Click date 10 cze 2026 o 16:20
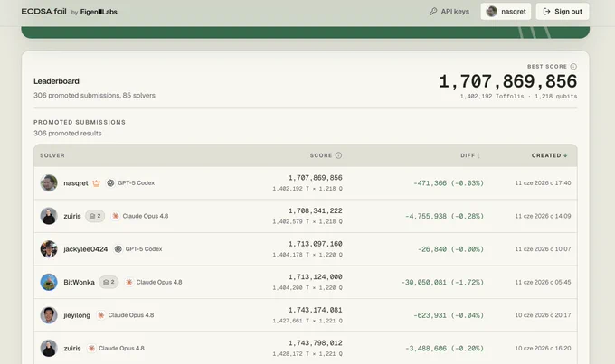615x364 pixels. tap(543, 348)
